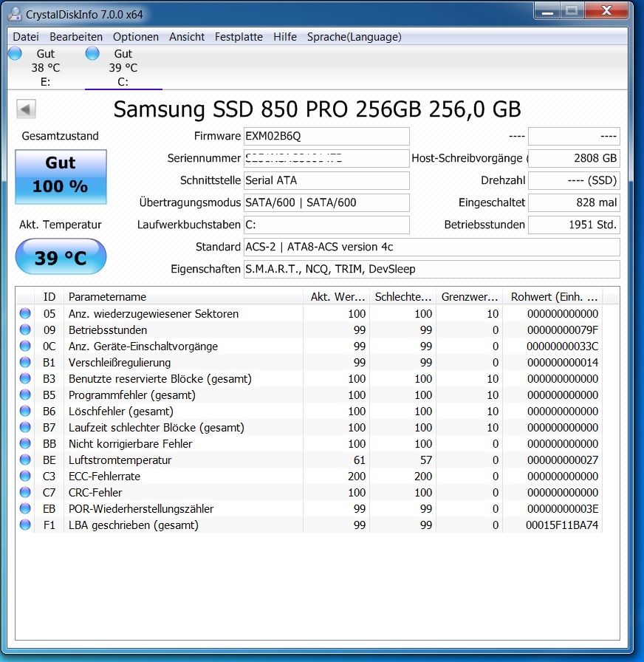This screenshot has width=644, height=662.
Task: Click raw value 00000000033C
Action: coord(563,347)
